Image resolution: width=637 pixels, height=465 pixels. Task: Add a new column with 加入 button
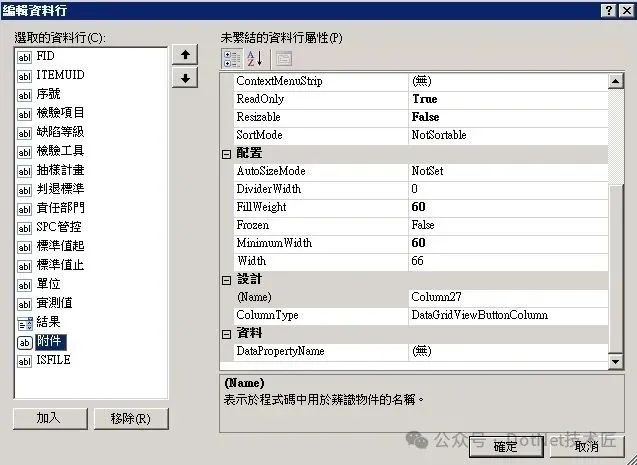50,418
